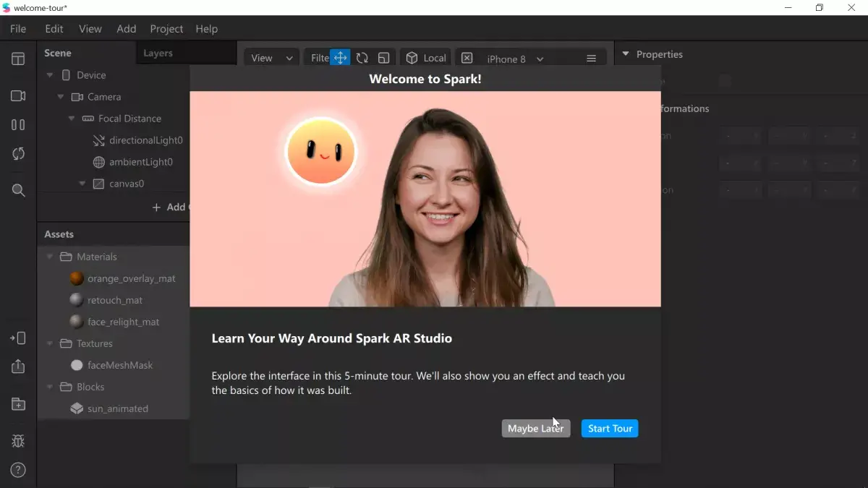Viewport: 868px width, 488px height.
Task: Select the Move transform tool
Action: point(340,58)
